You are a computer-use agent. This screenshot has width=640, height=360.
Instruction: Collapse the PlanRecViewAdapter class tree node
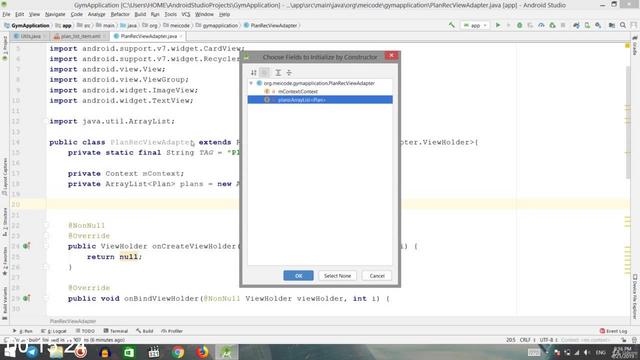251,83
